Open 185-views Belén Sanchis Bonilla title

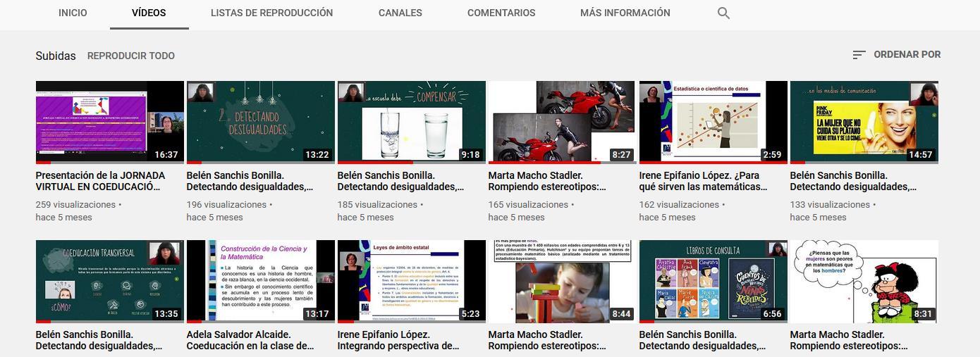point(401,181)
